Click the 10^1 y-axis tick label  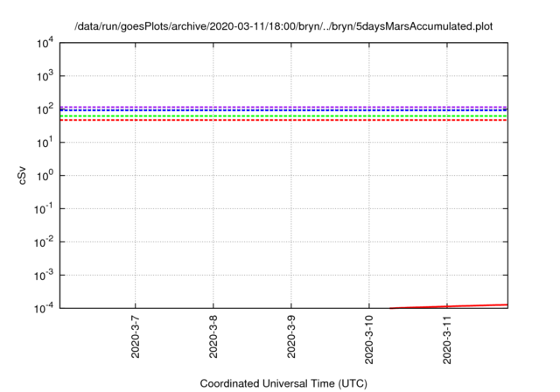[45, 143]
